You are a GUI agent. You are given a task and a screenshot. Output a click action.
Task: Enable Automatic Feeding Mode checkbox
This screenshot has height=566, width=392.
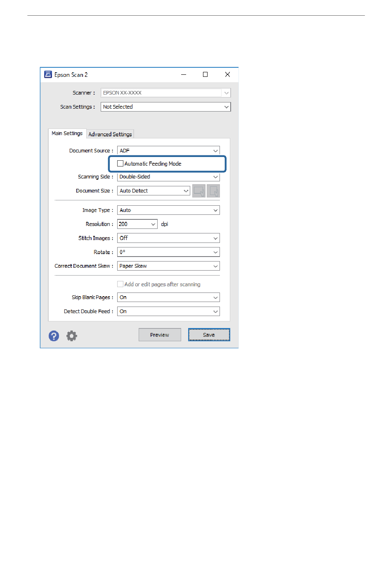coord(120,164)
